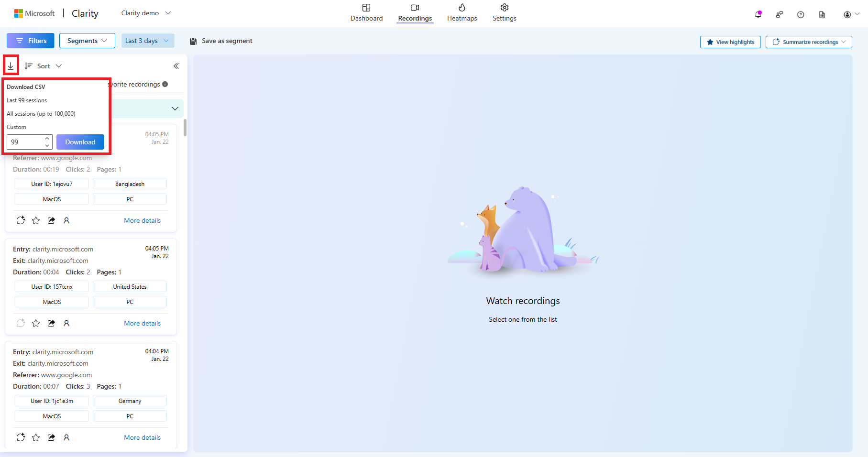
Task: Expand the Summarize recordings dropdown
Action: tap(809, 42)
